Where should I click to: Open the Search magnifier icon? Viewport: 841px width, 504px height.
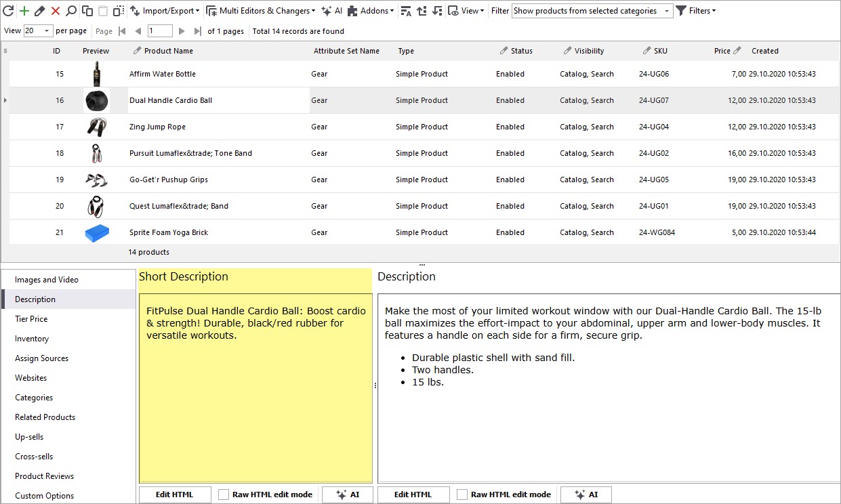pyautogui.click(x=71, y=11)
